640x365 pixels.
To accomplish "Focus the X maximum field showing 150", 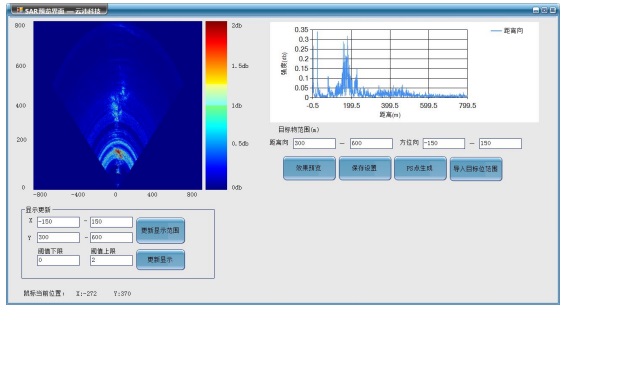I will pyautogui.click(x=111, y=222).
